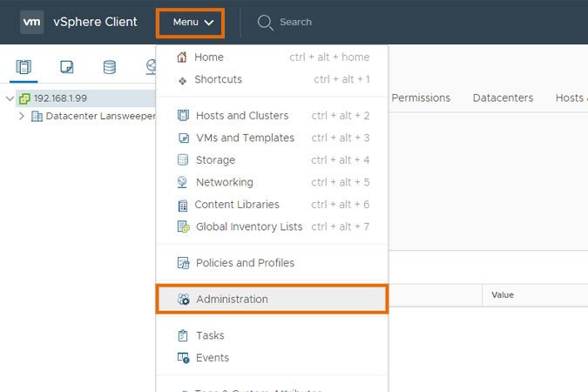This screenshot has height=392, width=588.
Task: Choose Networking in the menu
Action: tap(224, 182)
